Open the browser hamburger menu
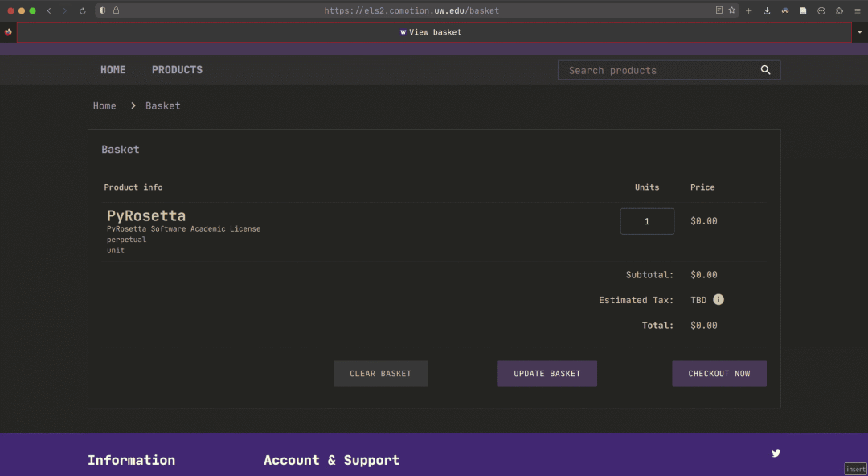This screenshot has width=868, height=476. tap(858, 10)
